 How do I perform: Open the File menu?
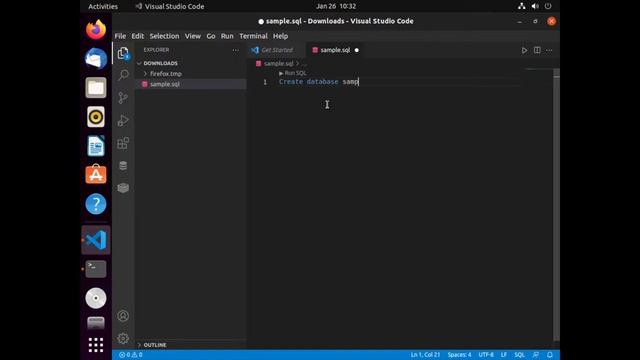120,36
